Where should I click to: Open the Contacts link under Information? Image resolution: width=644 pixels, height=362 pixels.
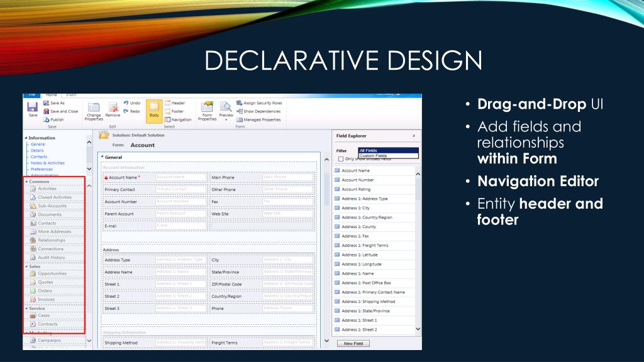coord(38,156)
